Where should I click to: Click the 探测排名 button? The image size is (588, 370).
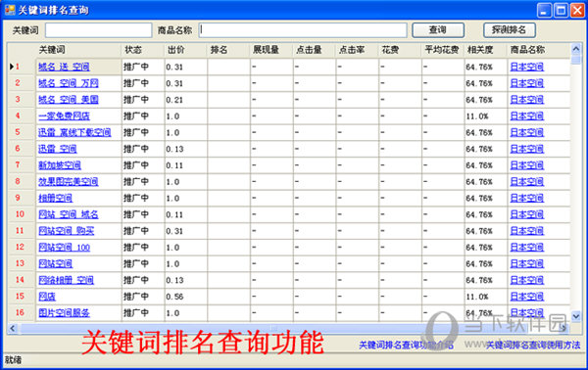point(510,30)
